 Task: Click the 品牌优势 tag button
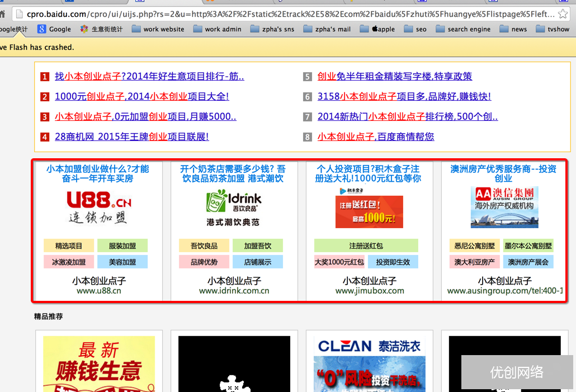(x=204, y=262)
